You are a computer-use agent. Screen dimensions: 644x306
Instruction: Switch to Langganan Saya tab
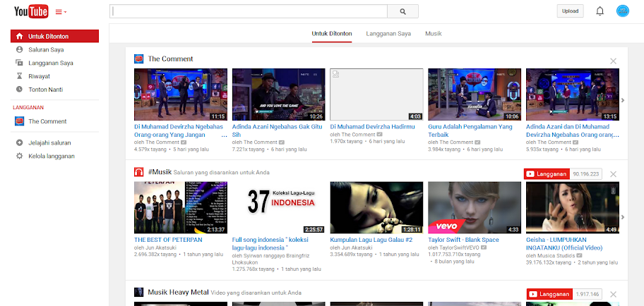[388, 34]
